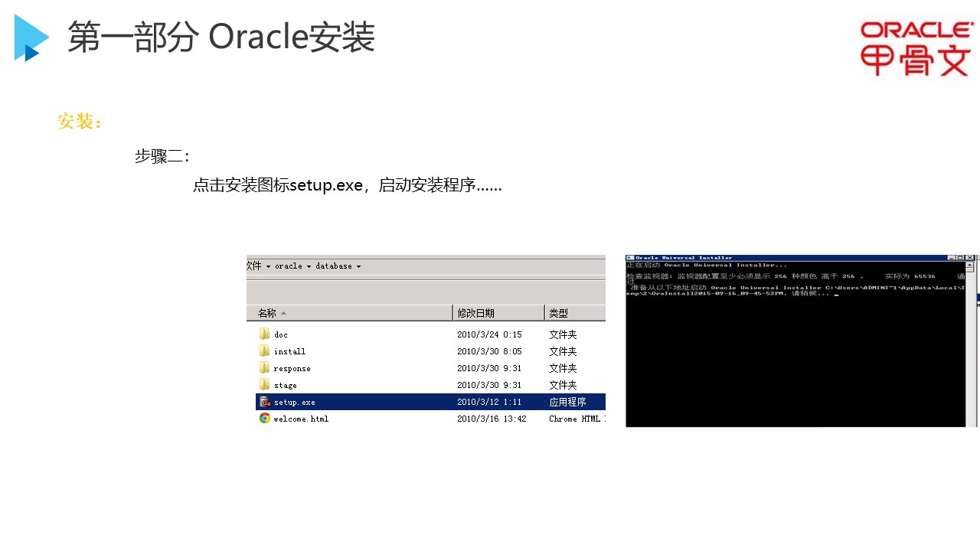Click 文件夹 type cell in doc row
Screen dimensions: 980x551
(563, 334)
